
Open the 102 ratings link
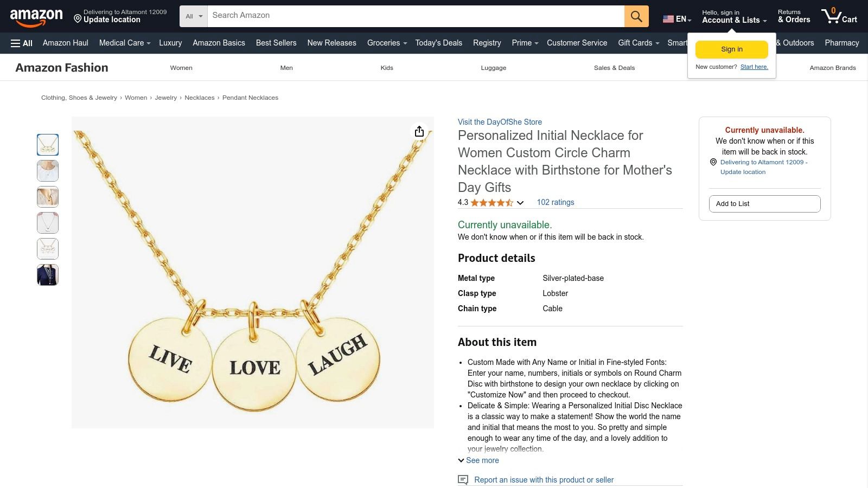pos(555,202)
